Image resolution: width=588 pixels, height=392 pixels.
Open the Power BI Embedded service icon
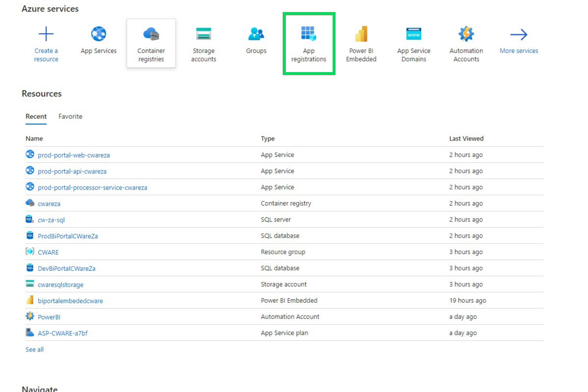(361, 34)
